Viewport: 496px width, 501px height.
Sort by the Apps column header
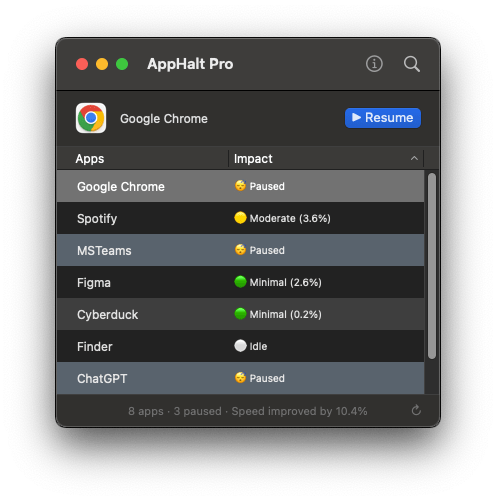(143, 159)
